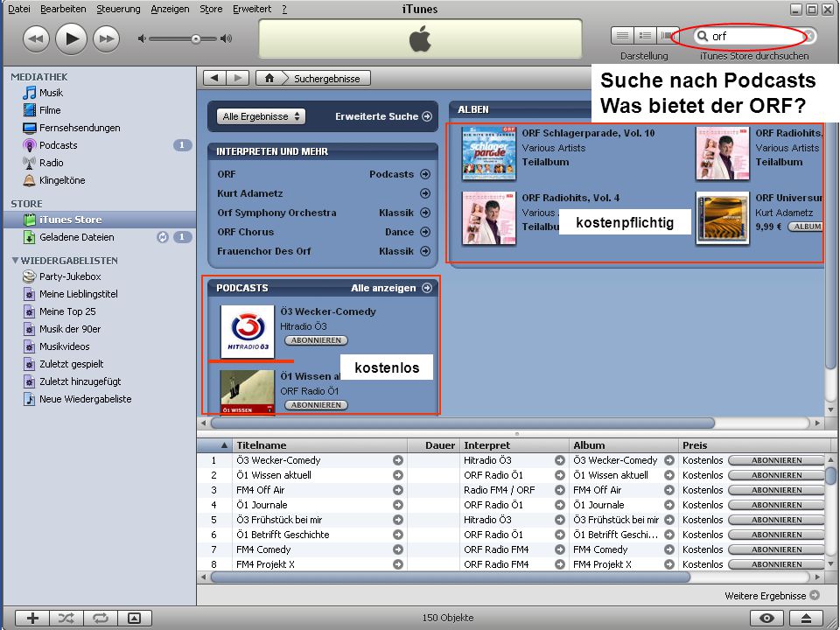Click arrow next to Orf Symphony Orchestra

pyautogui.click(x=425, y=213)
